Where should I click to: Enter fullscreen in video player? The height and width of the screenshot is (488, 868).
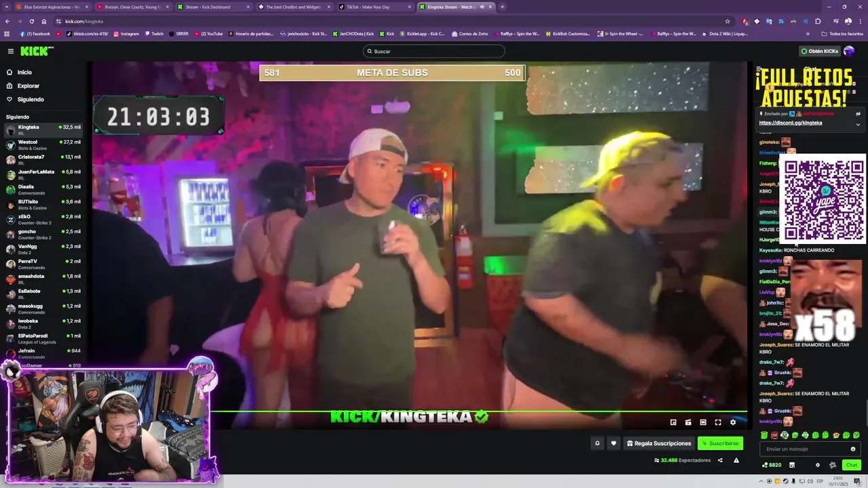pyautogui.click(x=718, y=422)
